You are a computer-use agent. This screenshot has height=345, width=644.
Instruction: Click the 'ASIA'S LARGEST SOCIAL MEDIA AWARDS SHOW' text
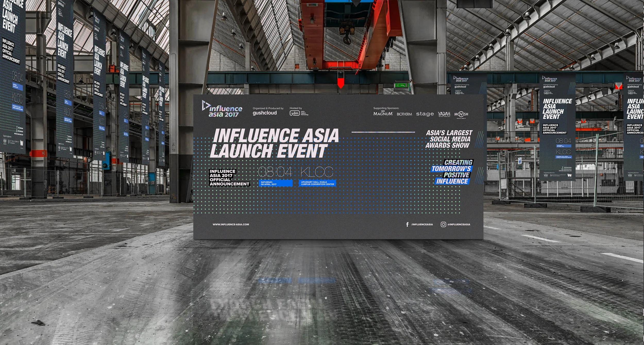point(449,139)
